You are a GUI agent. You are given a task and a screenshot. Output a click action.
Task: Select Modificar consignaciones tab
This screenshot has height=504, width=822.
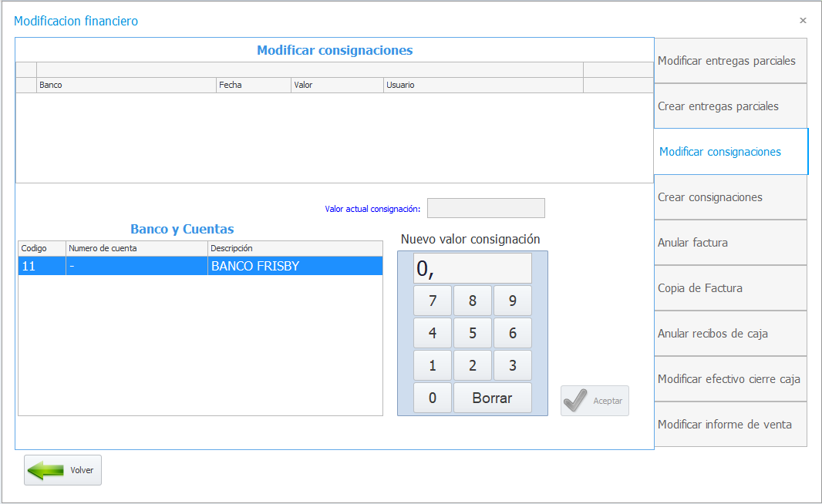click(x=731, y=152)
